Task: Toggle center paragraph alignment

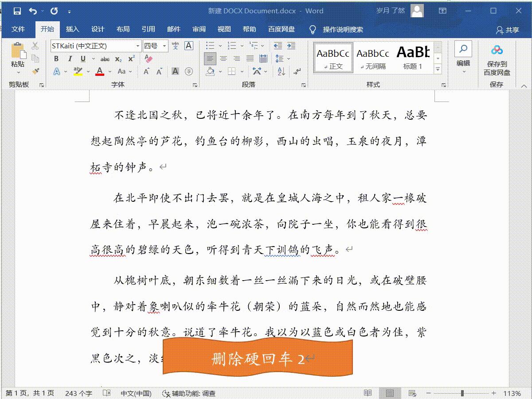Action: pos(224,58)
